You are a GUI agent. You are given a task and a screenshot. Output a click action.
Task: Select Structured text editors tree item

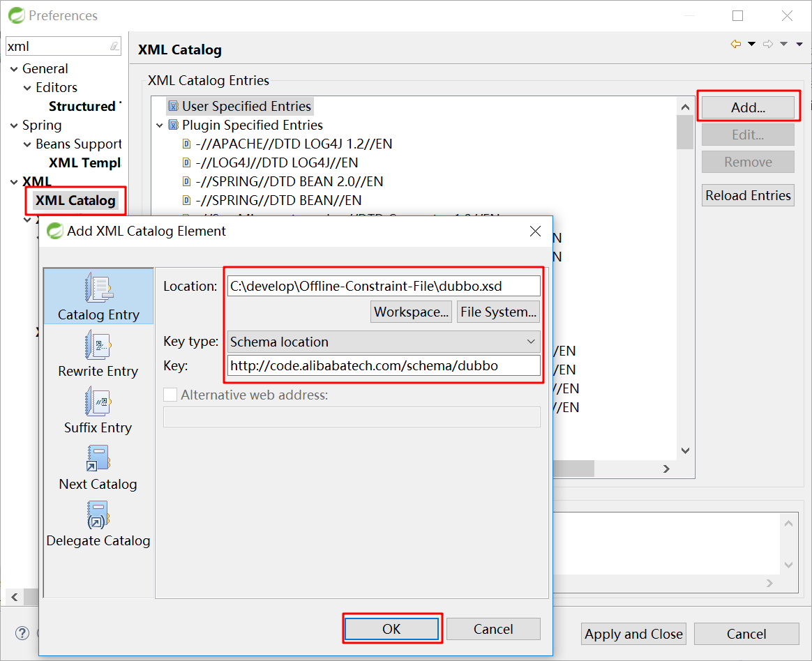click(x=85, y=106)
